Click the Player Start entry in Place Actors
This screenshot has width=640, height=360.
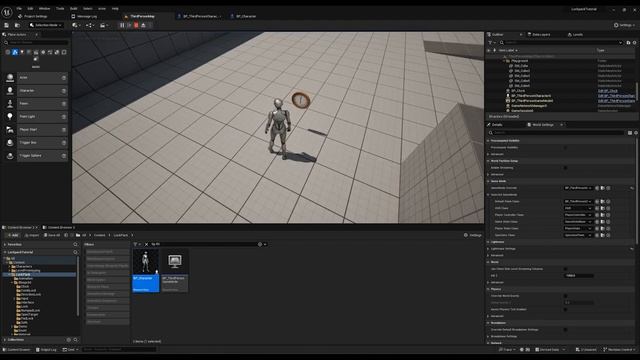tap(36, 130)
